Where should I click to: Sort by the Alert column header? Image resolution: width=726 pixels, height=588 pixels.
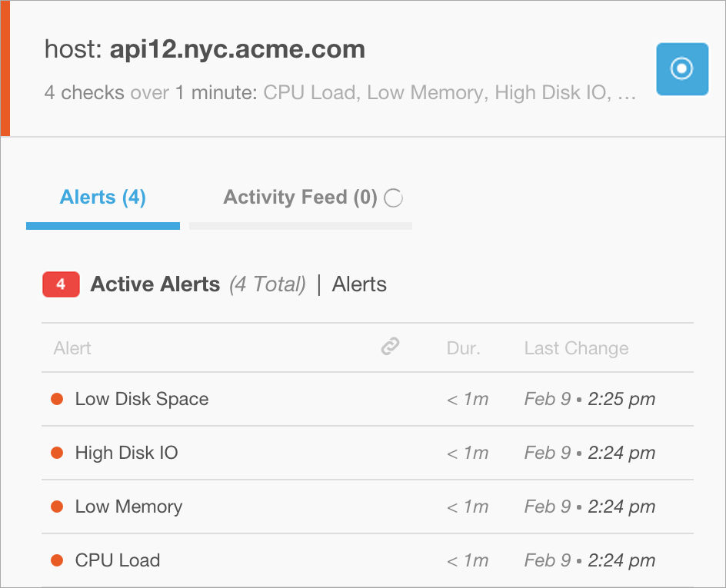[x=73, y=348]
